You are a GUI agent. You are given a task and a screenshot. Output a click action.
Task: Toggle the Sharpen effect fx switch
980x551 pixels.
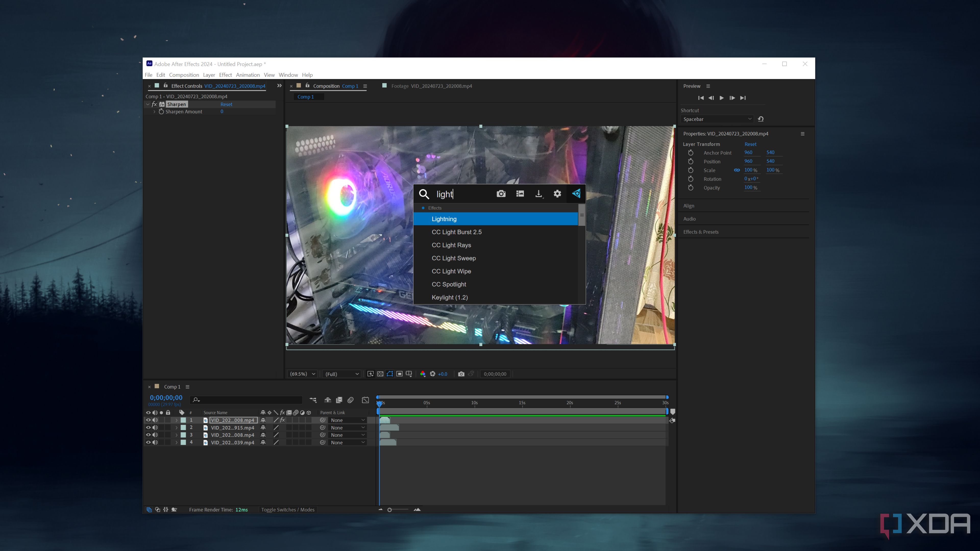coord(154,104)
